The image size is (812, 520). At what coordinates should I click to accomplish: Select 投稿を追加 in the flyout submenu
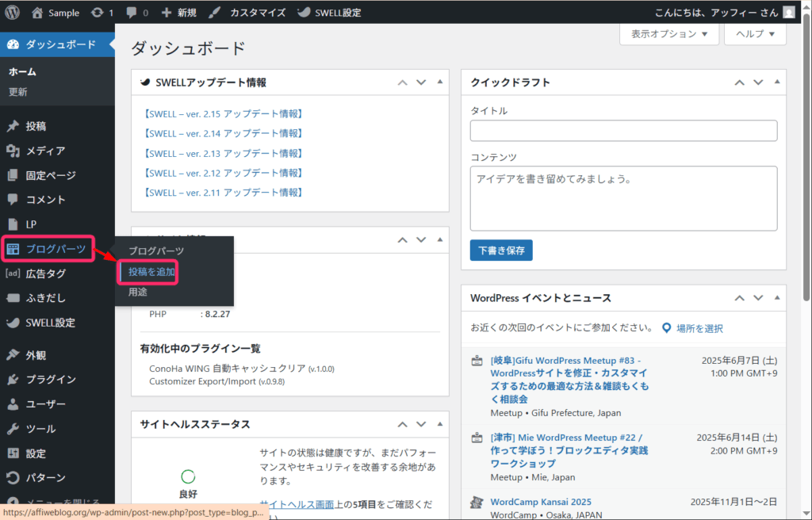pyautogui.click(x=151, y=272)
